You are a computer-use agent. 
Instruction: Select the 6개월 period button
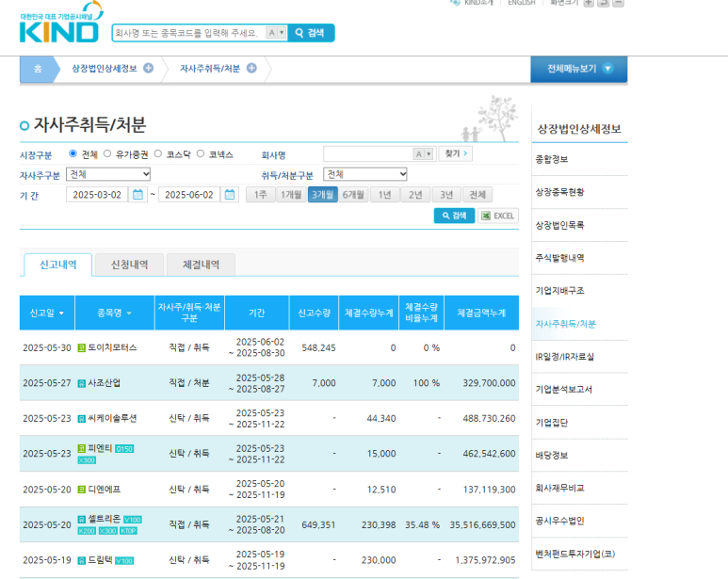(x=353, y=195)
